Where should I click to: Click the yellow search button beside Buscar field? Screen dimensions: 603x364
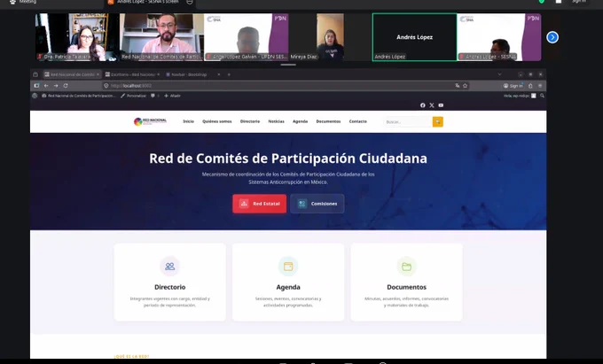point(438,121)
